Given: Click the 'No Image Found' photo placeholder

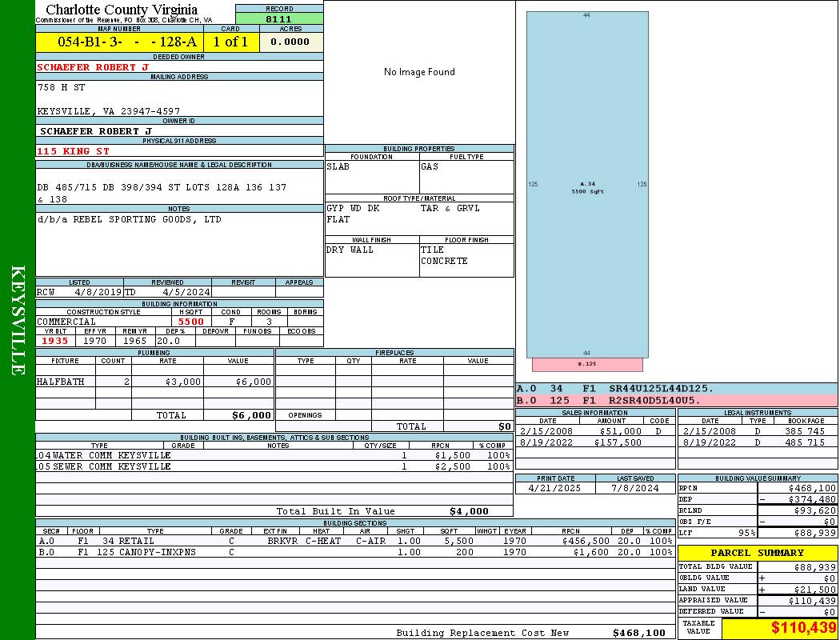Looking at the screenshot, I should [419, 72].
